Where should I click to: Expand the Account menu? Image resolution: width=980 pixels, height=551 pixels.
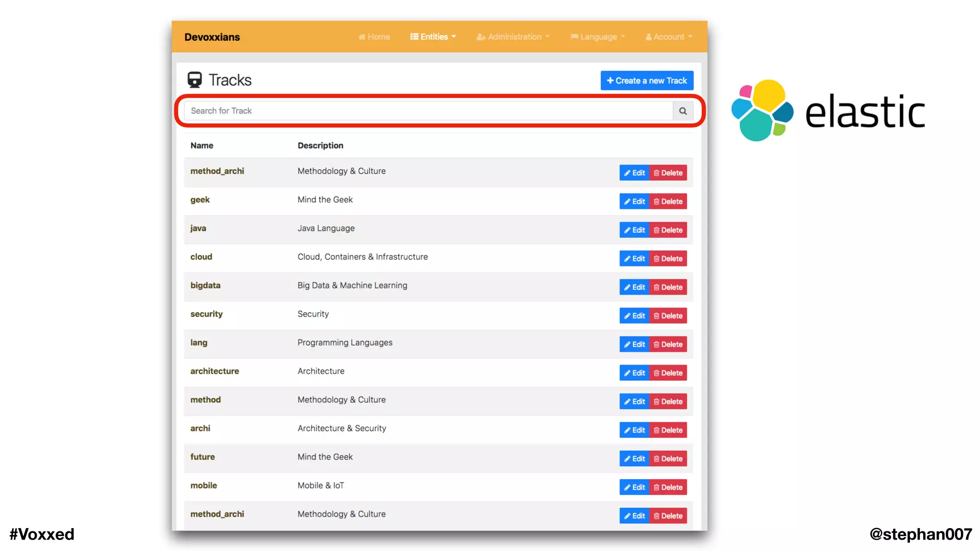[669, 37]
